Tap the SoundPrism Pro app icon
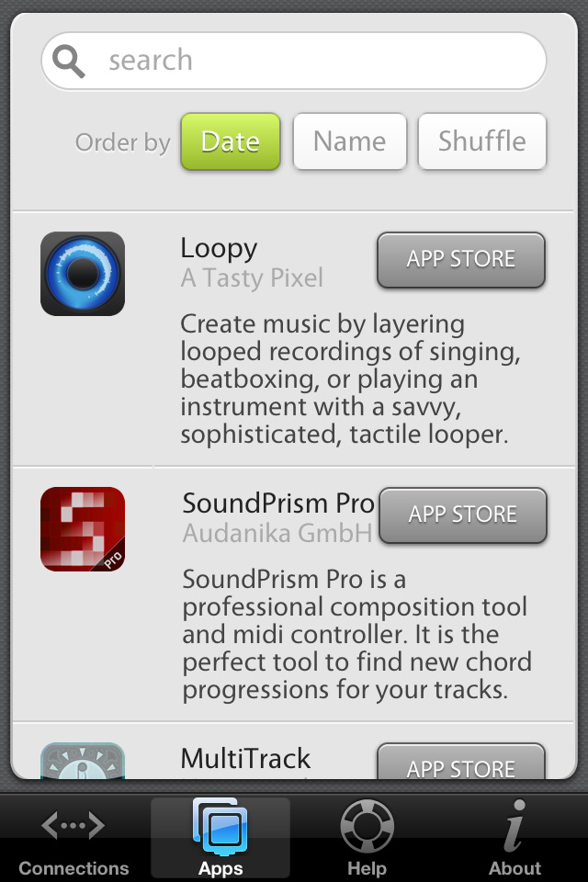This screenshot has height=882, width=588. [83, 529]
